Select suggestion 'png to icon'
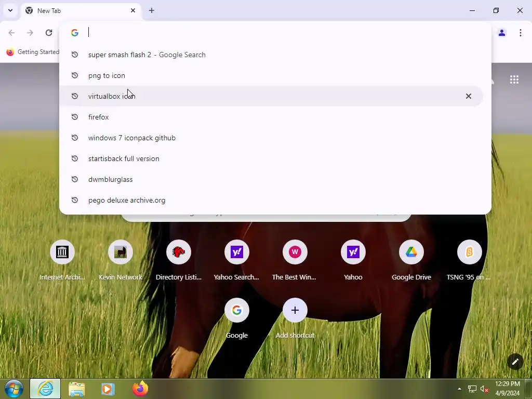532x399 pixels. (271, 75)
